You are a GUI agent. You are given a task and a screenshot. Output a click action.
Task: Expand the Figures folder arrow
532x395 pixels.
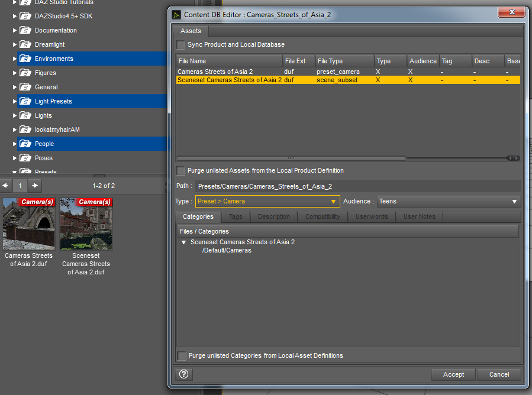15,73
